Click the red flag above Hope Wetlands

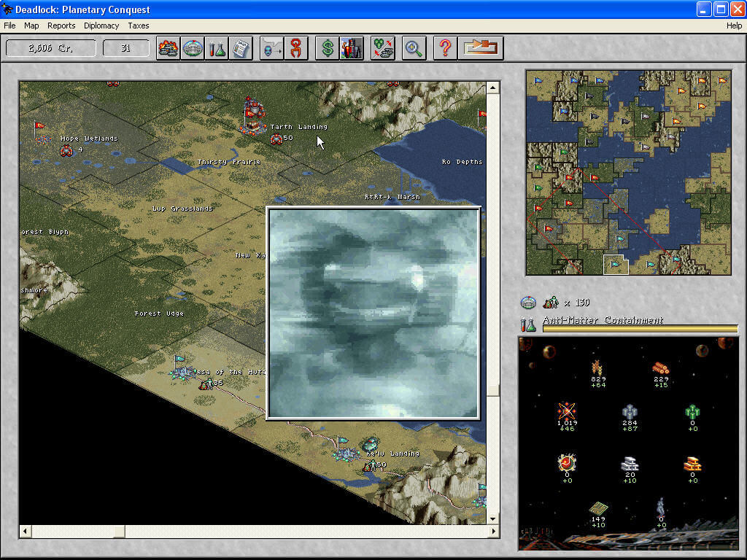pos(39,126)
